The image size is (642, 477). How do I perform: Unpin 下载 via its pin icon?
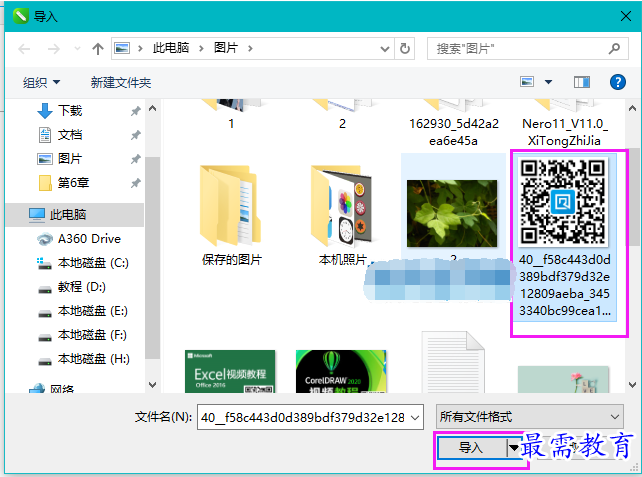136,111
